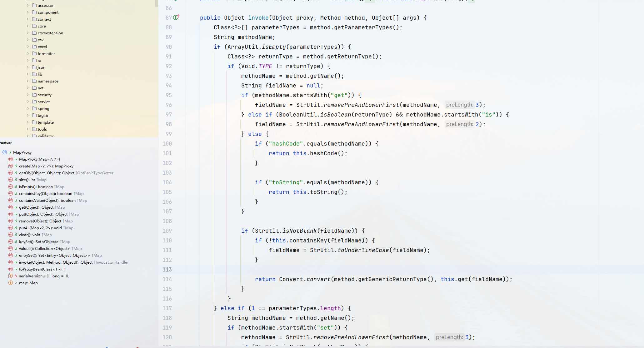
Task: Select the putAll(Map<?, ?>): void method
Action: tap(40, 228)
